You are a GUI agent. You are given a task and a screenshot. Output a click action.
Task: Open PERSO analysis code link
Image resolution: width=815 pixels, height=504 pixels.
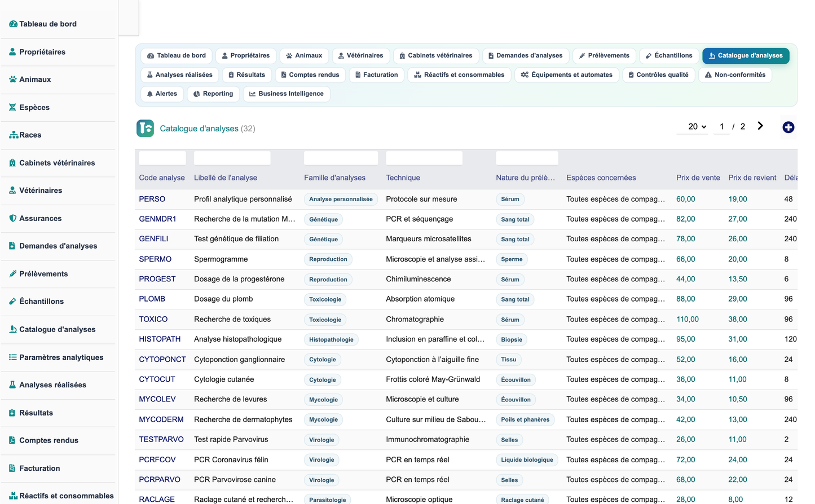(x=152, y=199)
